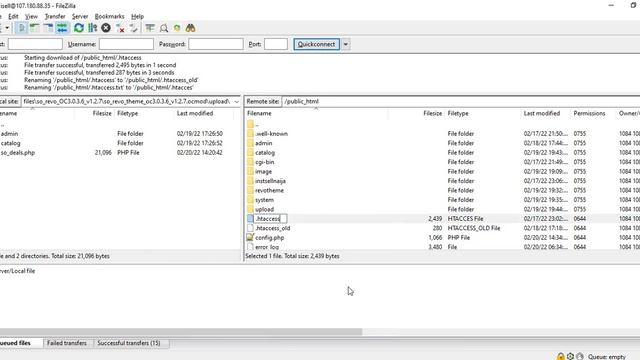Click the transfer queue horizontal scrollbar
Screen dimensions: 640x360
point(181,332)
